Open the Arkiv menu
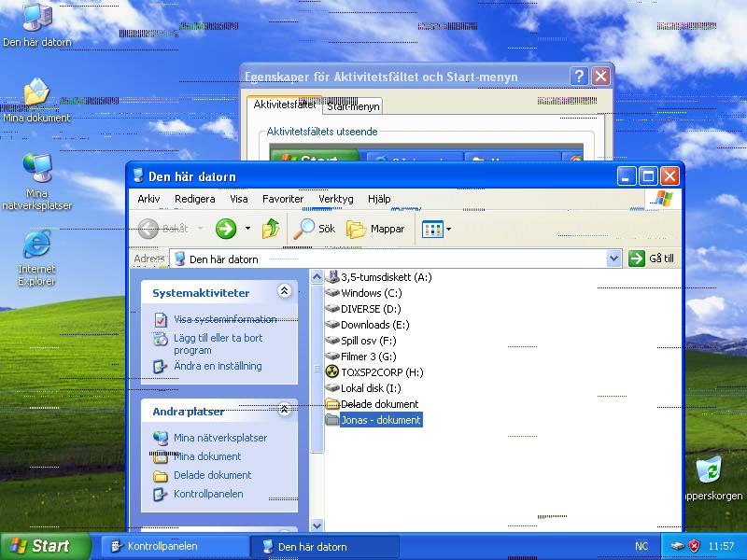The width and height of the screenshot is (747, 560). (148, 199)
